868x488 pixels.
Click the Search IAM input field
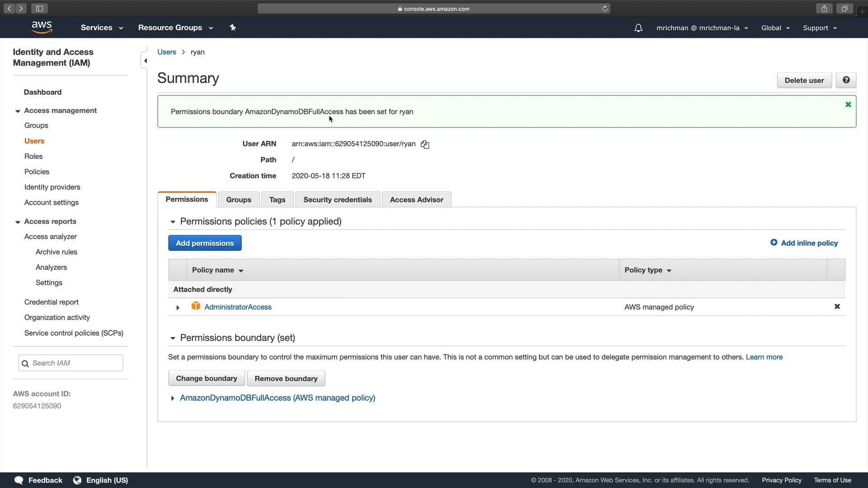[75, 363]
